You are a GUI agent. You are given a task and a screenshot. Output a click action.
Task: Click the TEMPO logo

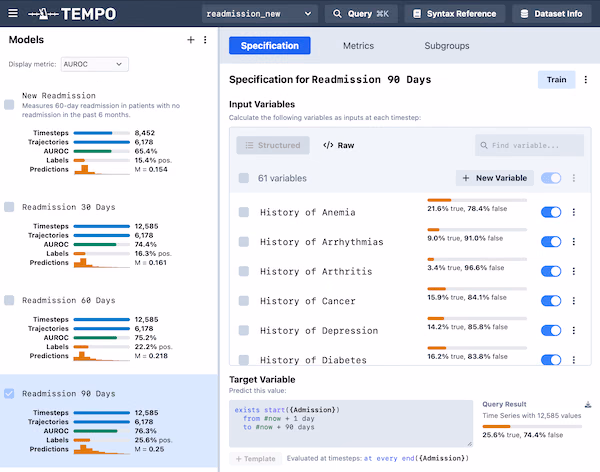point(72,14)
